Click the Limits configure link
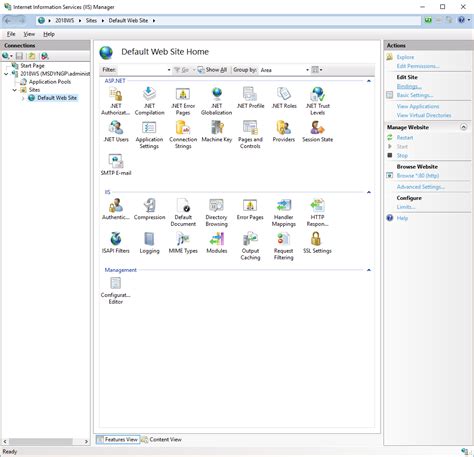Viewport: 474px width, 457px height. pyautogui.click(x=406, y=207)
